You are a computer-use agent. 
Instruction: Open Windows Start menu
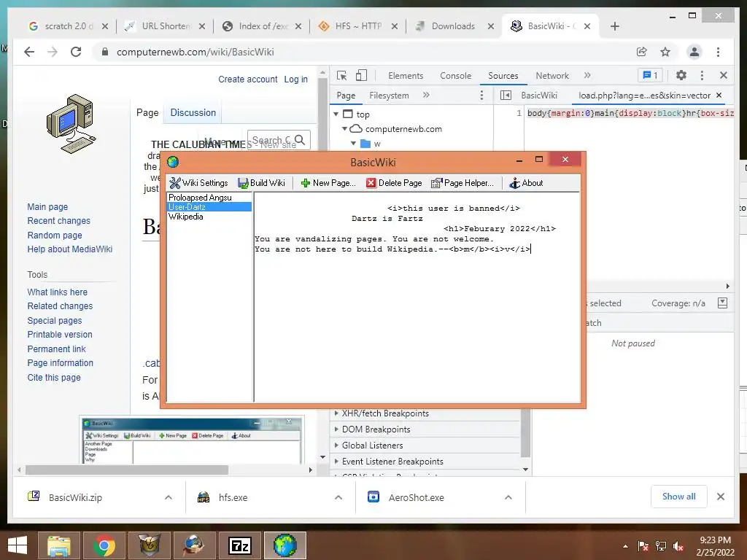tap(18, 545)
